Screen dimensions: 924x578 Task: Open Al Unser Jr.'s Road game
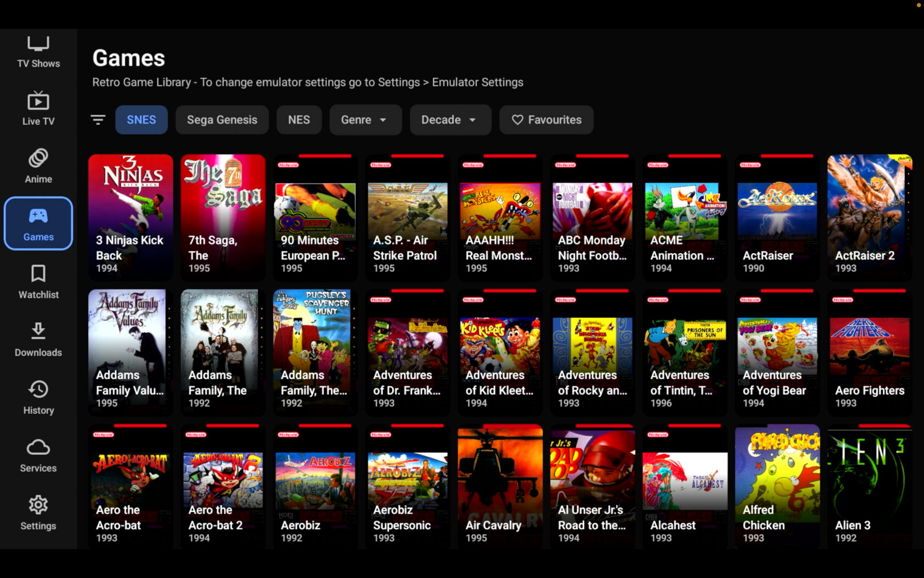pyautogui.click(x=593, y=487)
